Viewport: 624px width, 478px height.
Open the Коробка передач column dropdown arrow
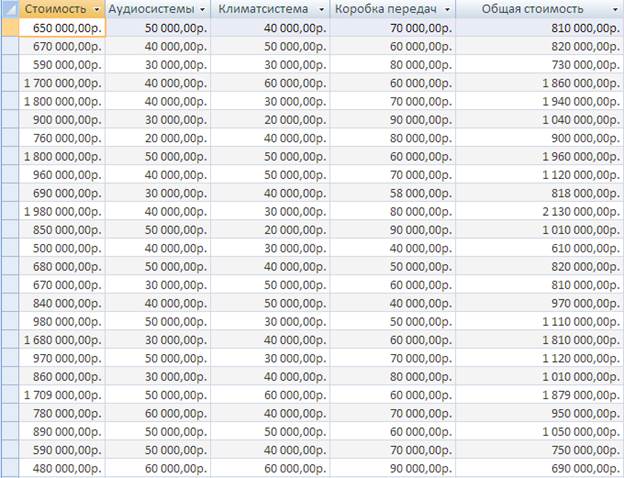click(447, 9)
